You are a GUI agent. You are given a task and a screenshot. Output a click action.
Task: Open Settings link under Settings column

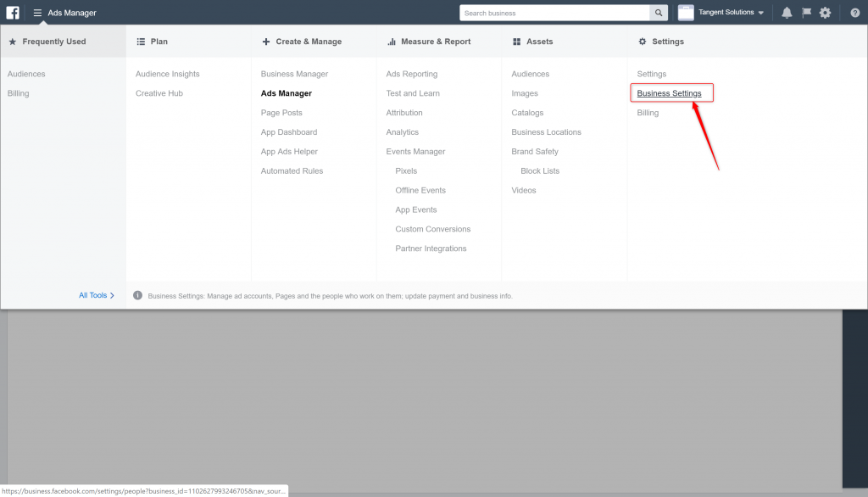click(x=651, y=74)
